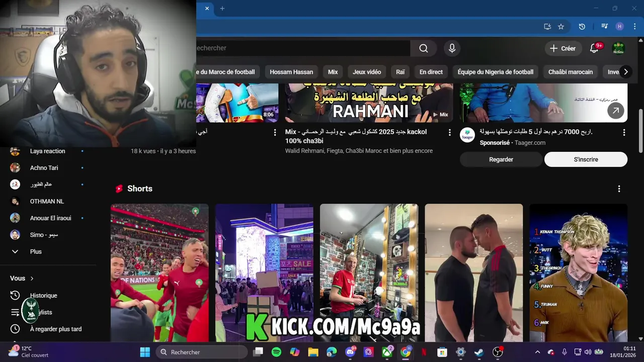Open the weather widget showing 12°C
Screen dimensions: 644x362
[x=29, y=351]
